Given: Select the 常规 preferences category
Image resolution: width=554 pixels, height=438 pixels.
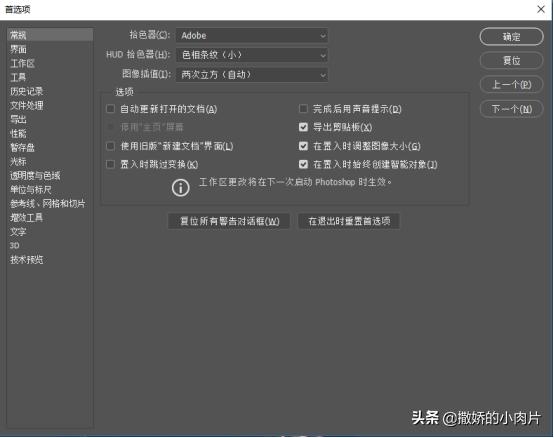Looking at the screenshot, I should pyautogui.click(x=50, y=35).
